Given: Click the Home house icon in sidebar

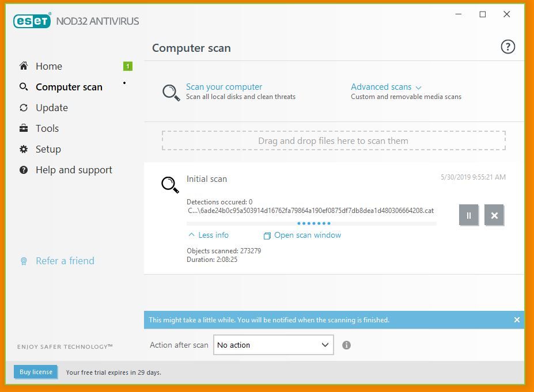Looking at the screenshot, I should pos(24,66).
